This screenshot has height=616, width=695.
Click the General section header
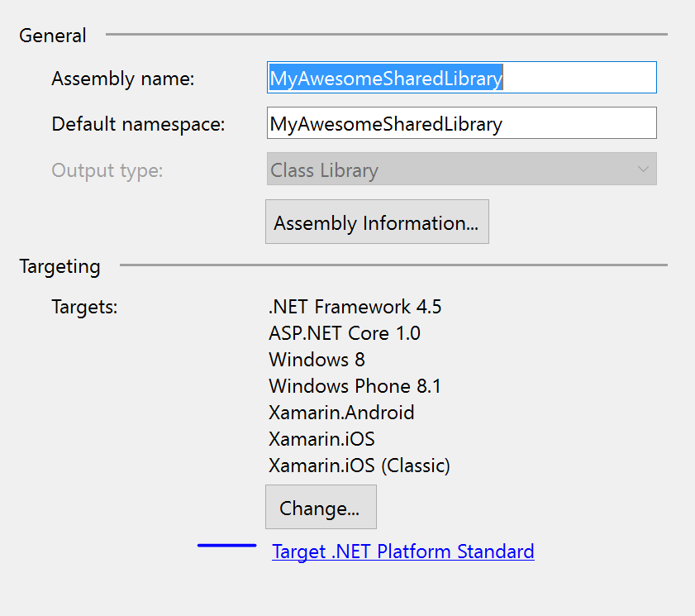(52, 36)
